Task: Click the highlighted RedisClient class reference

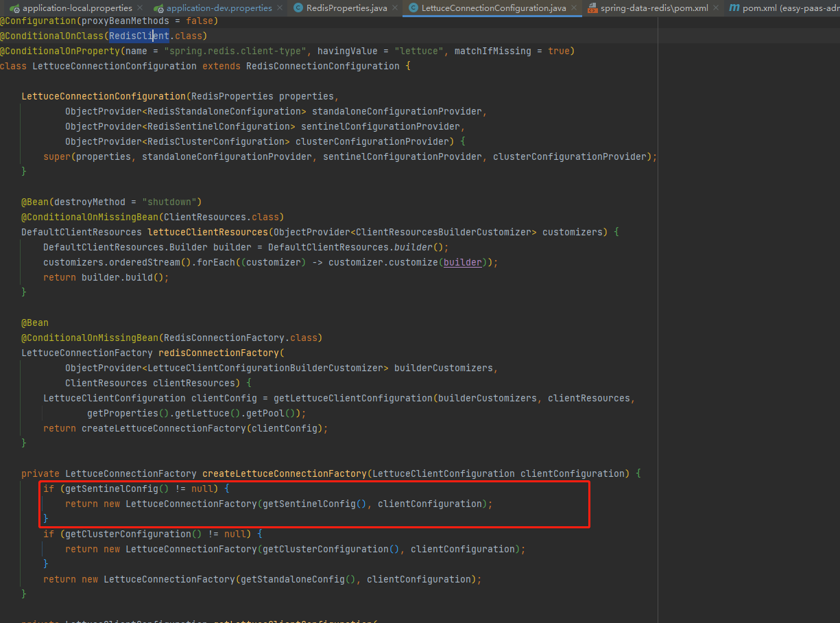Action: 139,36
